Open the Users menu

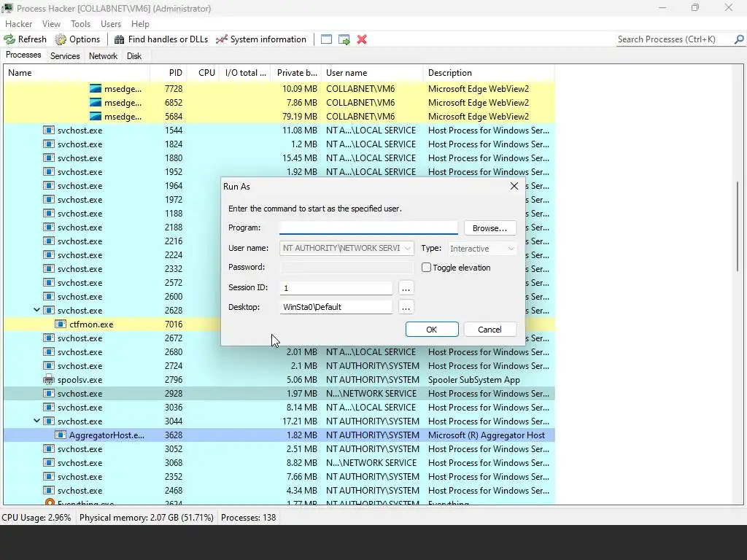tap(111, 24)
